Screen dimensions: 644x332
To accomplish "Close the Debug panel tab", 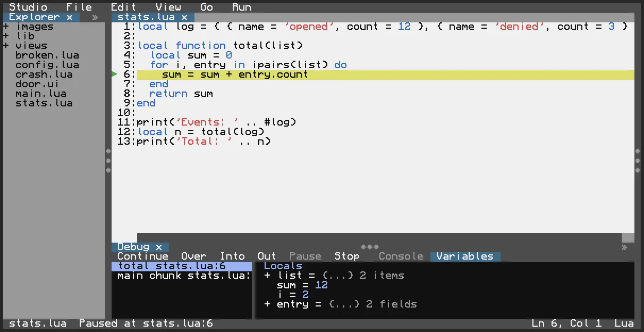I will click(159, 247).
